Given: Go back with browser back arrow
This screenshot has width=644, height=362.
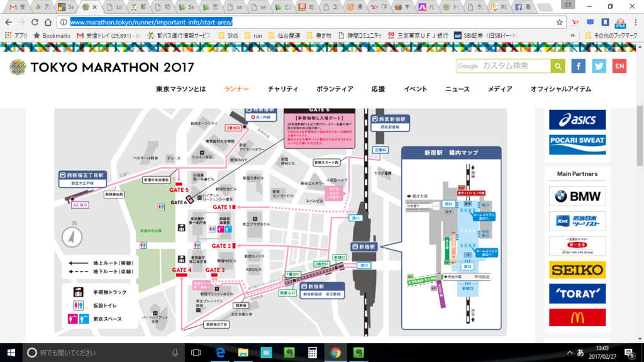Looking at the screenshot, I should pyautogui.click(x=9, y=22).
